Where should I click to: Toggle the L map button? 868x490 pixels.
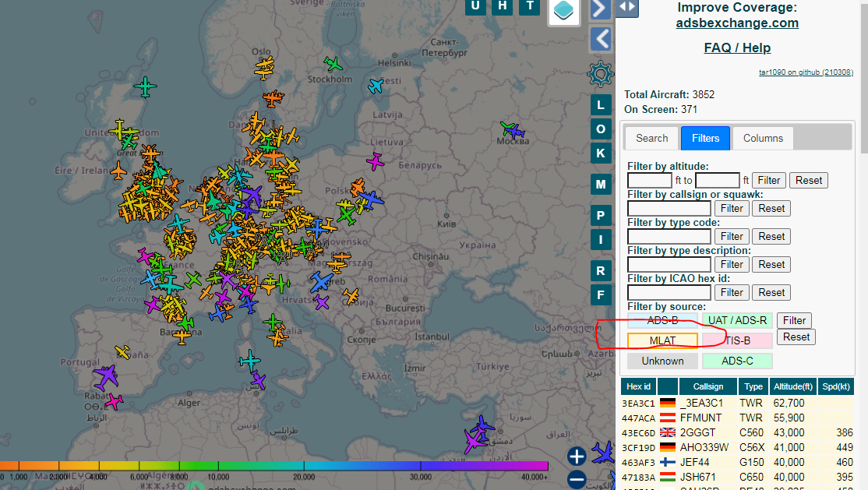(601, 104)
